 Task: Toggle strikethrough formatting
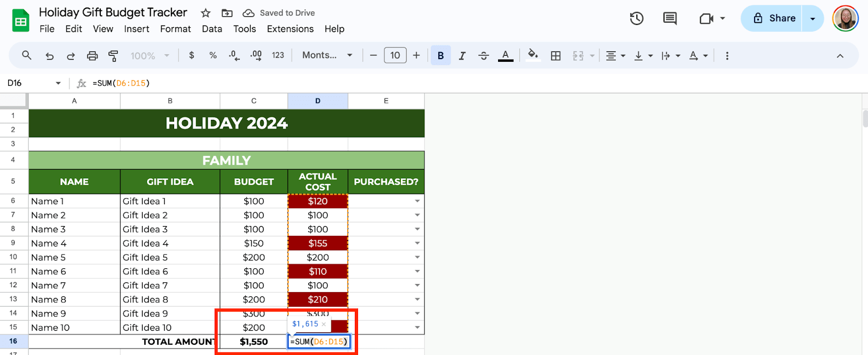(x=483, y=55)
